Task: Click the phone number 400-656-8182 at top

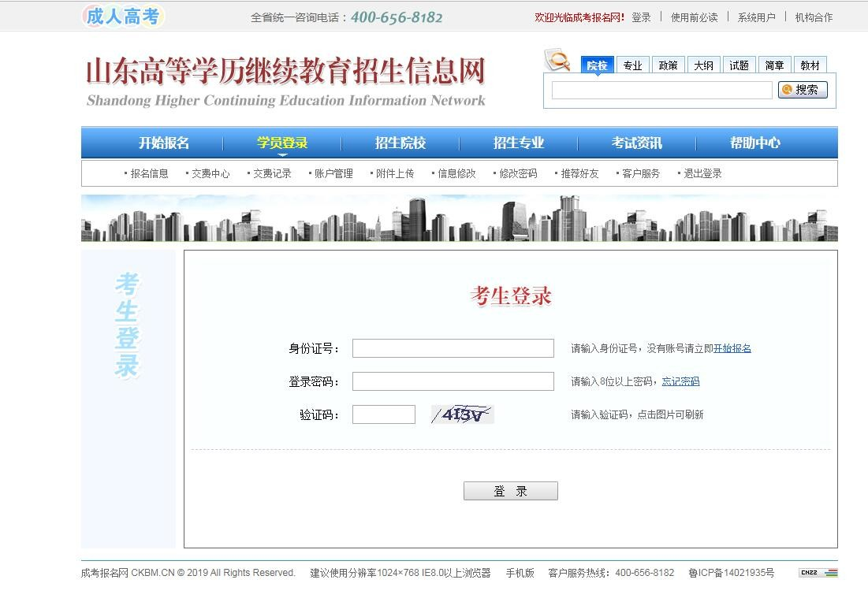Action: pos(397,17)
